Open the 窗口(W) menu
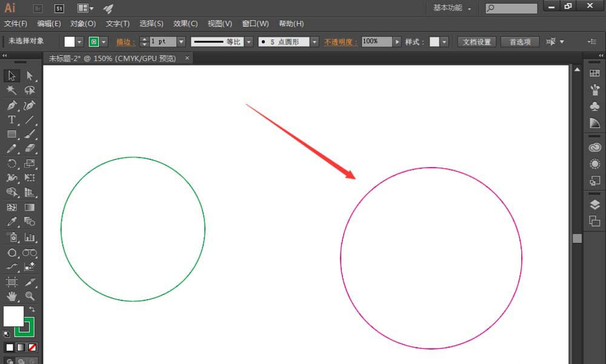The height and width of the screenshot is (364, 606). pos(255,24)
